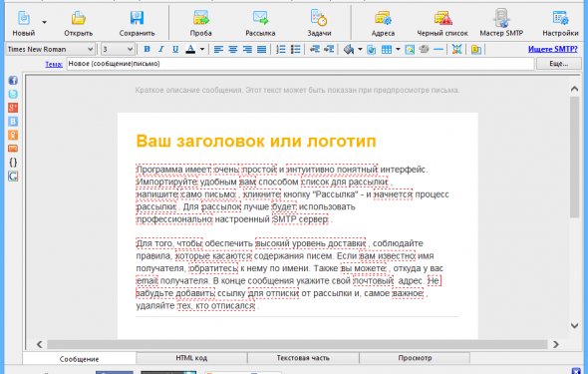The image size is (588, 374).
Task: Open Настройки settings icon
Action: 560,18
